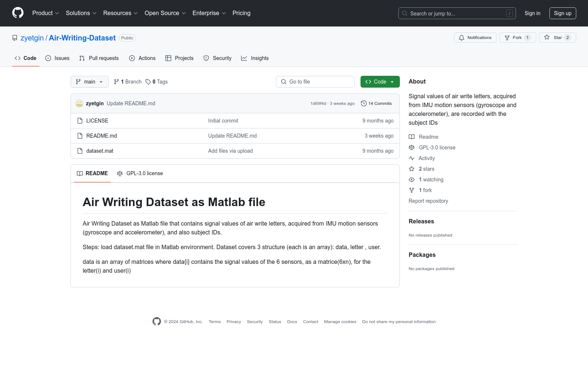588x368 pixels.
Task: Click the 14 Commits history icon
Action: (x=363, y=103)
